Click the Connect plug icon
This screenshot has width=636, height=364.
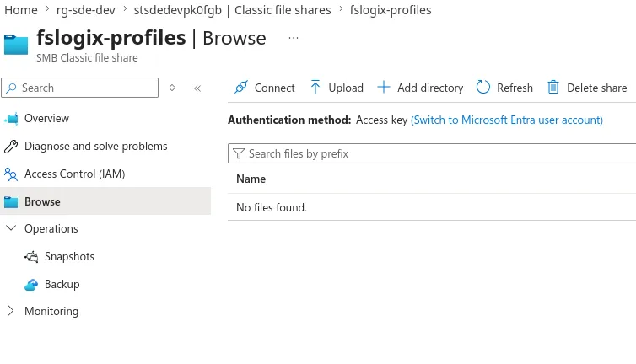pyautogui.click(x=241, y=87)
